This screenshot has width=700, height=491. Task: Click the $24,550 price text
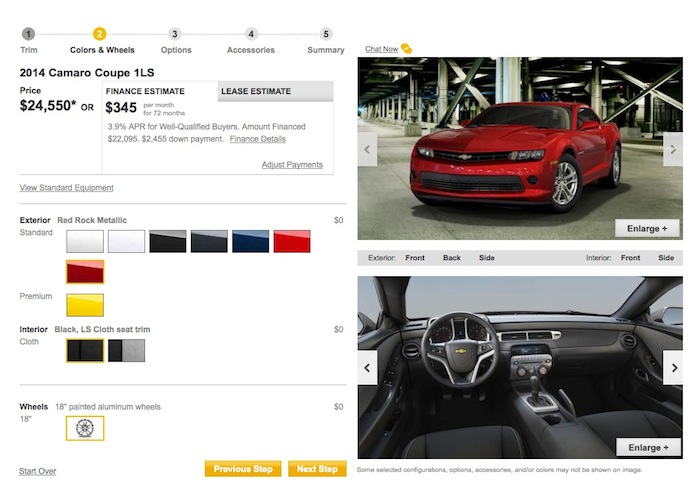pos(48,106)
